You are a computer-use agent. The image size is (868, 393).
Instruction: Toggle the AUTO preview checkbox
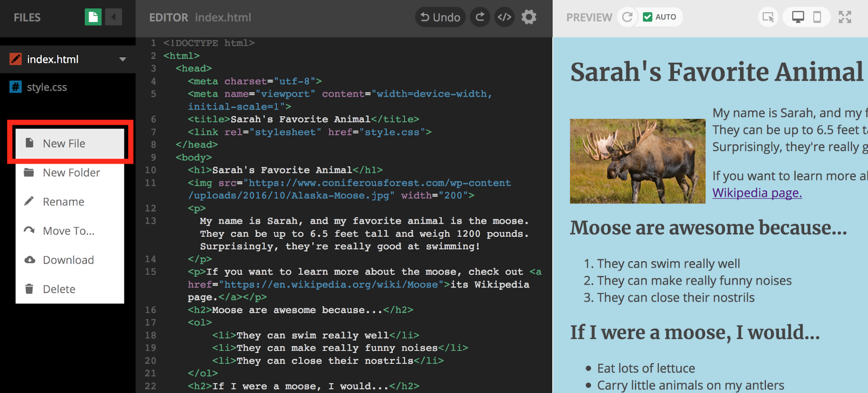pos(647,17)
